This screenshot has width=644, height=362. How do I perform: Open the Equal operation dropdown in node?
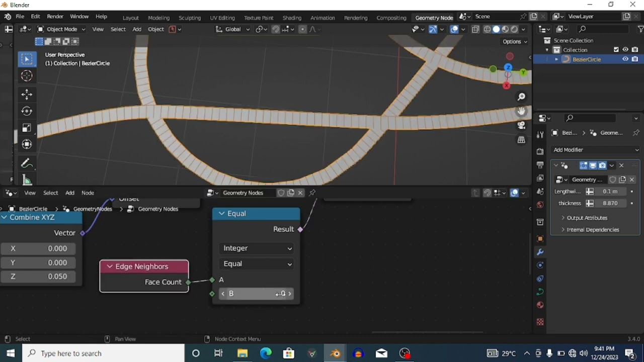(257, 264)
